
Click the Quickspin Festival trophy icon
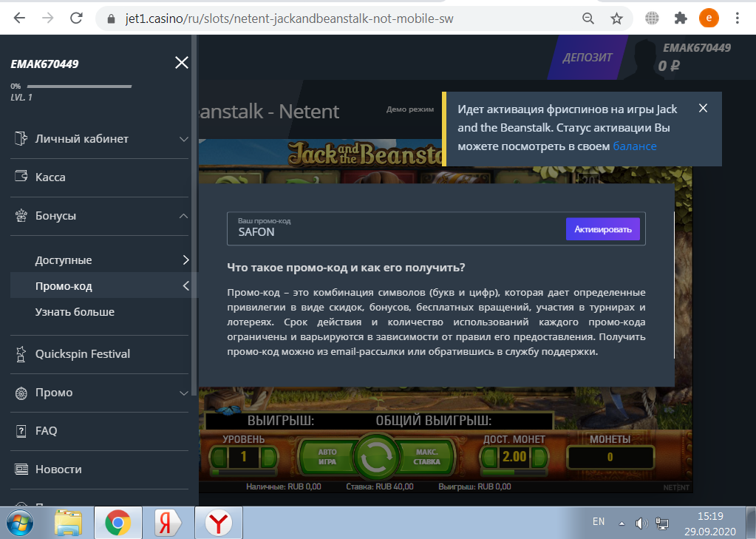(21, 354)
